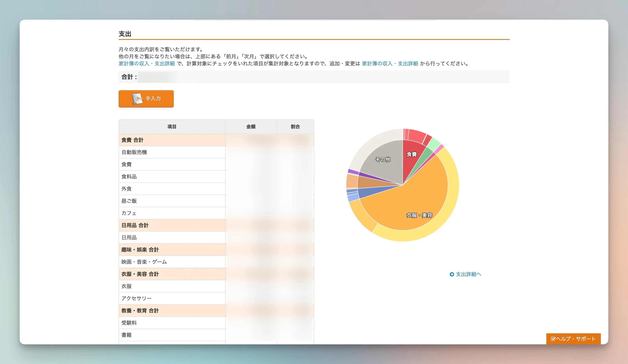
Task: Click the notepad icon on the 手入力 button
Action: (138, 99)
